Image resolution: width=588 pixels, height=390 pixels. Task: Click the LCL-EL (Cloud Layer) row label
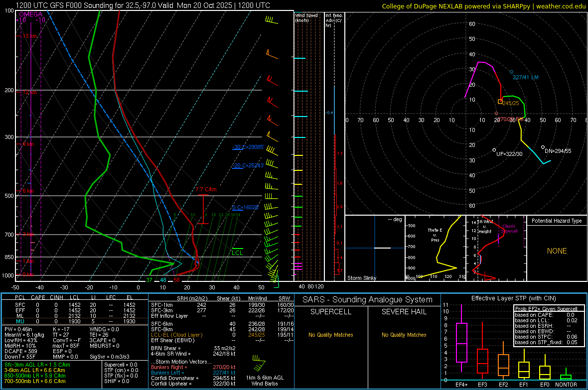click(x=176, y=335)
